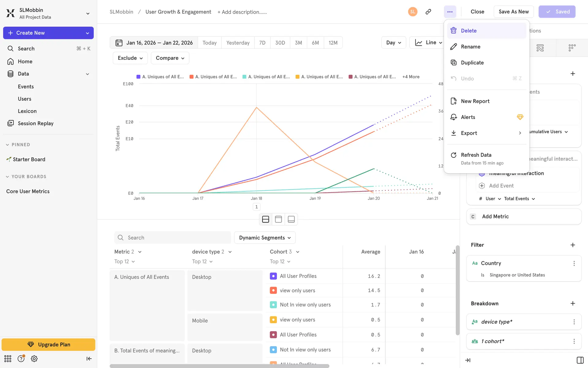The height and width of the screenshot is (368, 588).
Task: Click the Save As New button
Action: click(513, 12)
